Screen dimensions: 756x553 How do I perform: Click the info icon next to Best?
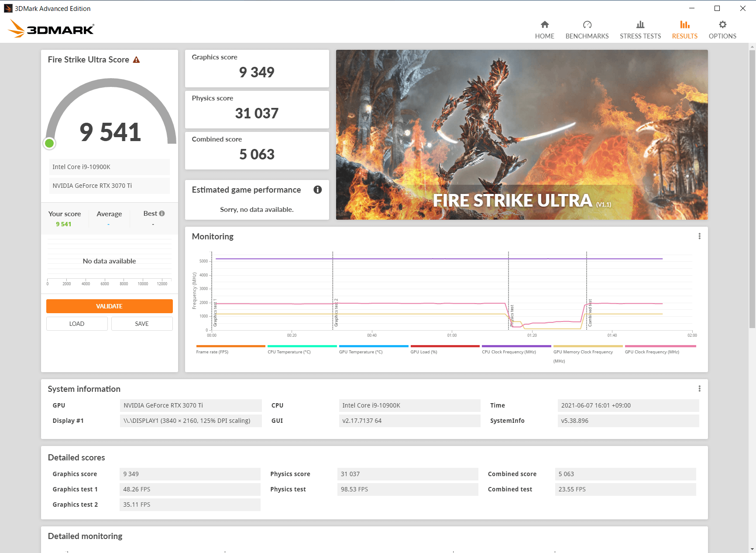[x=162, y=214]
